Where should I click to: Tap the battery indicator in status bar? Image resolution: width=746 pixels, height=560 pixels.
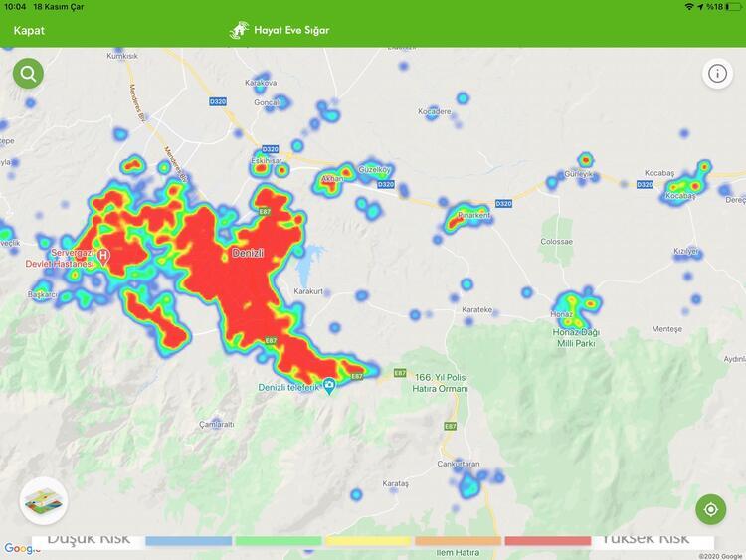point(732,7)
